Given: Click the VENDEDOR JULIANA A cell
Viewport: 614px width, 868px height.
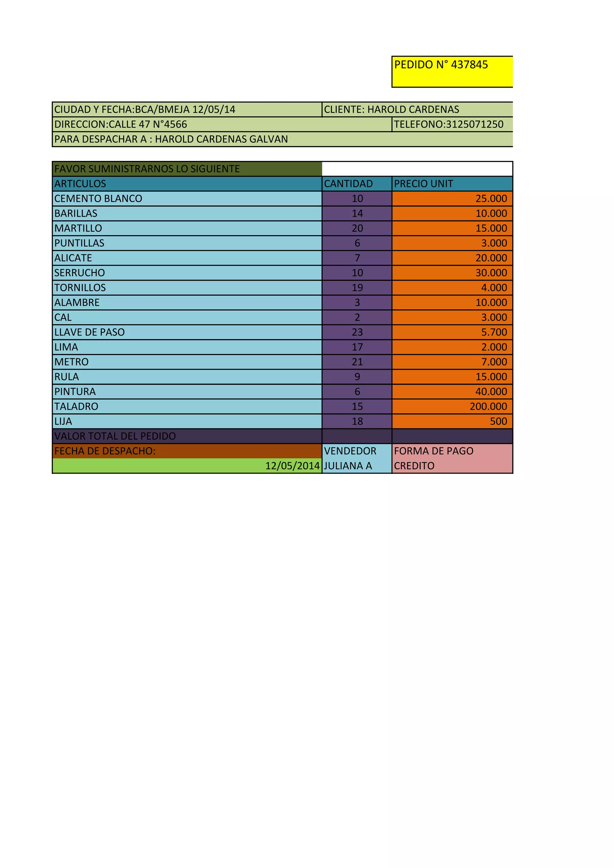Looking at the screenshot, I should coord(356,458).
